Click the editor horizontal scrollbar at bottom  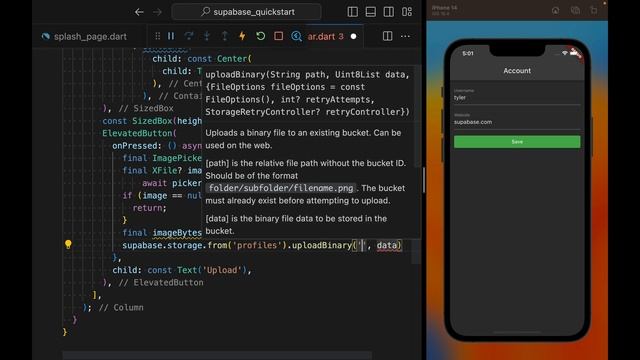click(x=217, y=356)
